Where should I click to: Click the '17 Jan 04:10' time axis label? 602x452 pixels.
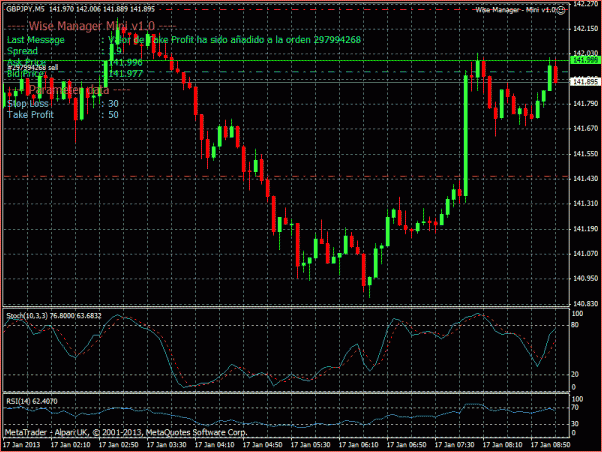(215, 445)
